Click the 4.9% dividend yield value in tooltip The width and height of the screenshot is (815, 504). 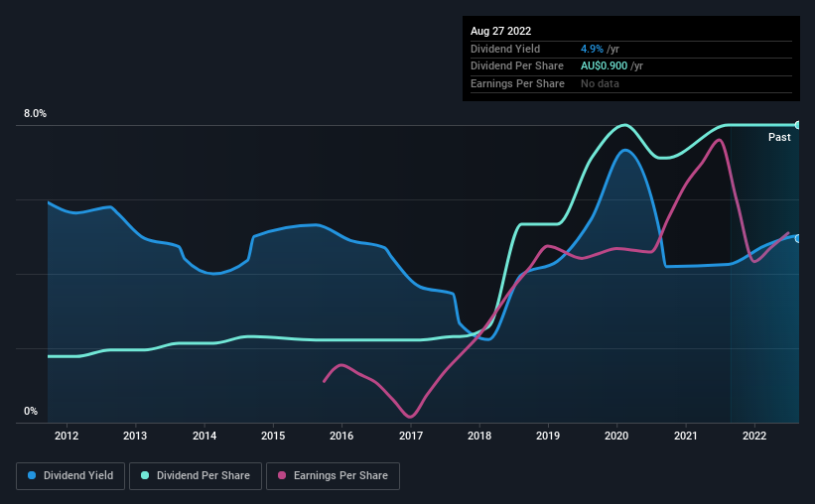pos(592,49)
